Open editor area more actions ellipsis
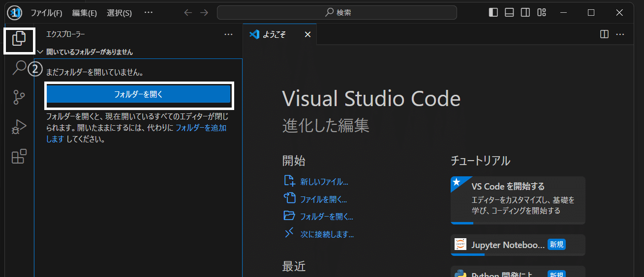The image size is (644, 277). point(620,34)
